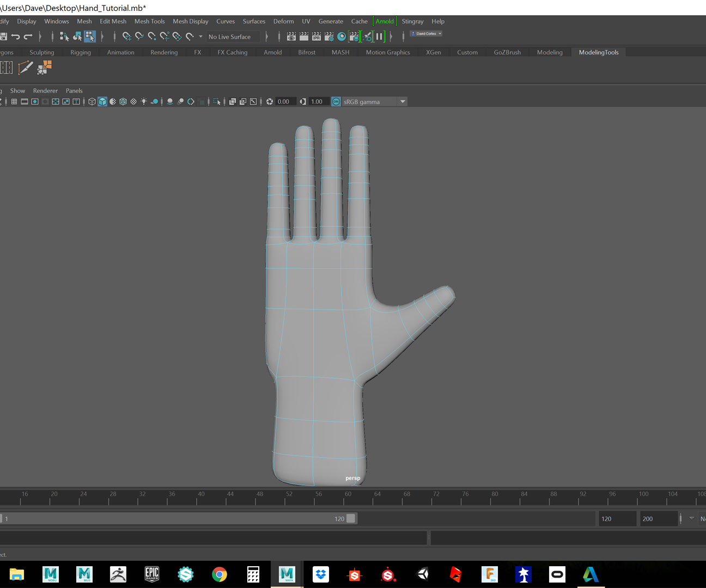
Task: Render the current frame
Action: click(x=303, y=36)
